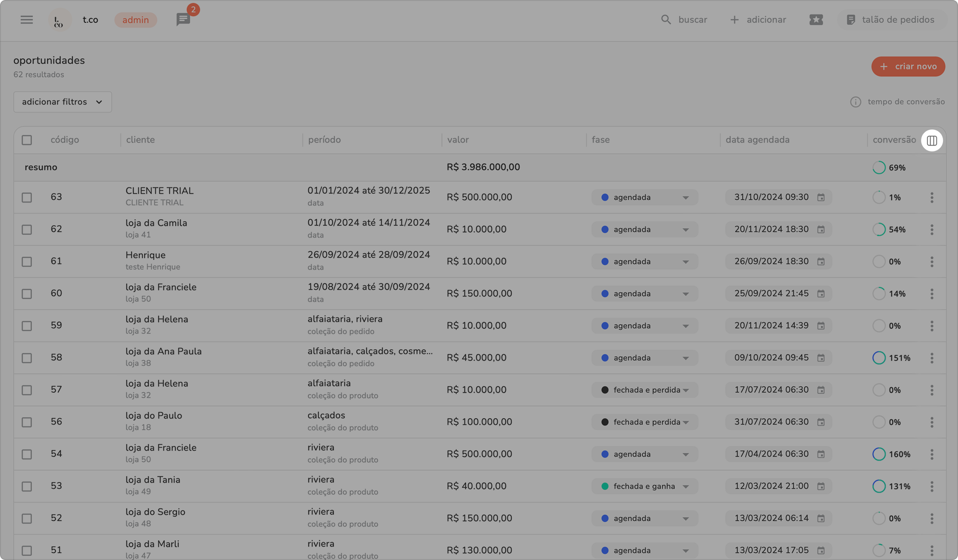
Task: Open the hamburger navigation menu
Action: [x=26, y=20]
